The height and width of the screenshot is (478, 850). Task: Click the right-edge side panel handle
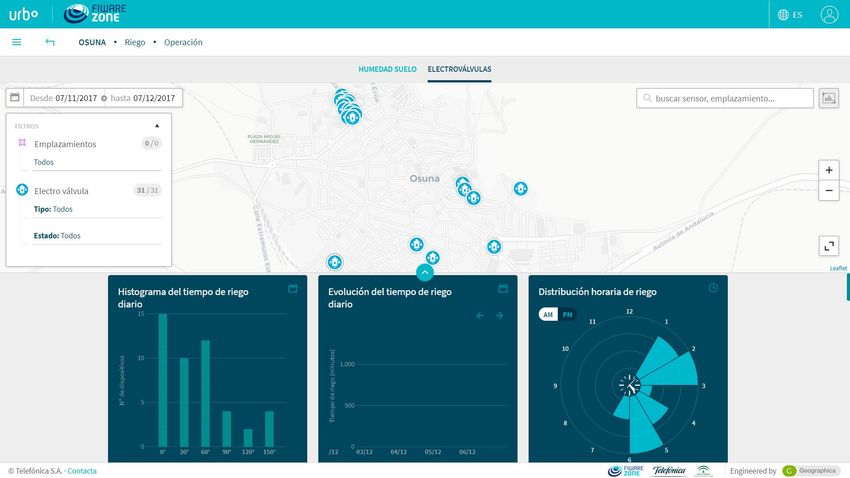click(848, 287)
